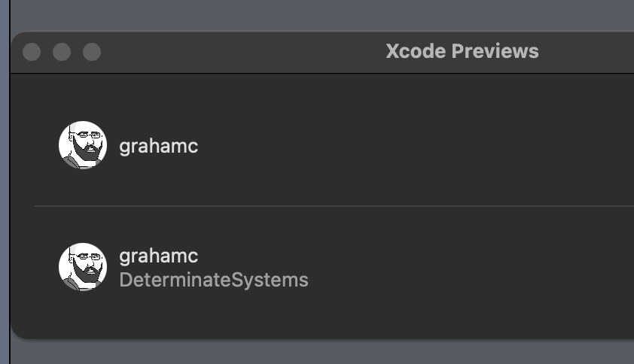Screen dimensions: 634x364
Task: Click the "Xcode Previews" window title
Action: point(462,51)
